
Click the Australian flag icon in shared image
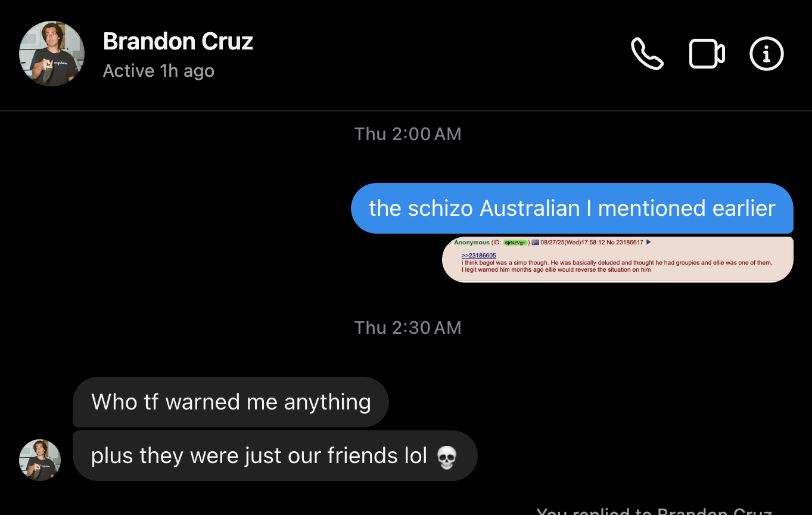535,243
